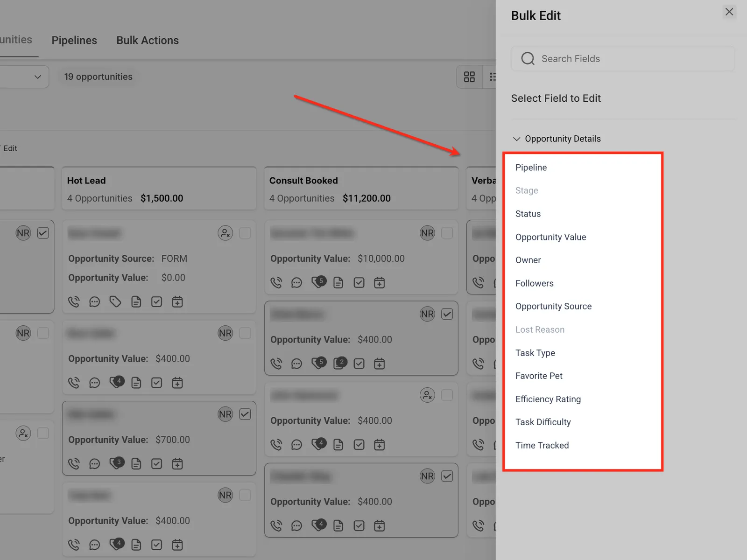Choose the Efficiency Rating field

(x=548, y=399)
